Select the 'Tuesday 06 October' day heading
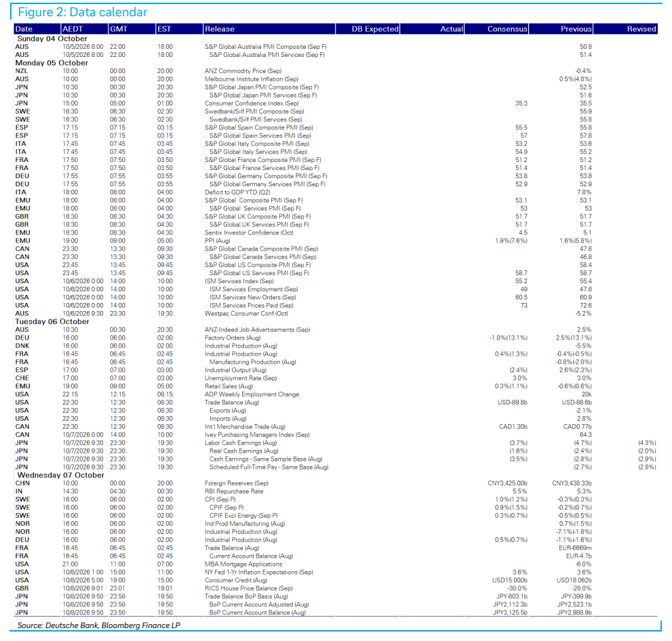This screenshot has width=672, height=641. (x=52, y=322)
